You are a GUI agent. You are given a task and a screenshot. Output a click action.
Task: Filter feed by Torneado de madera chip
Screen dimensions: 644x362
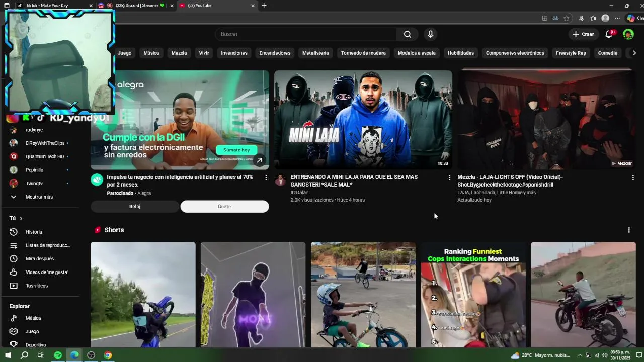point(363,53)
